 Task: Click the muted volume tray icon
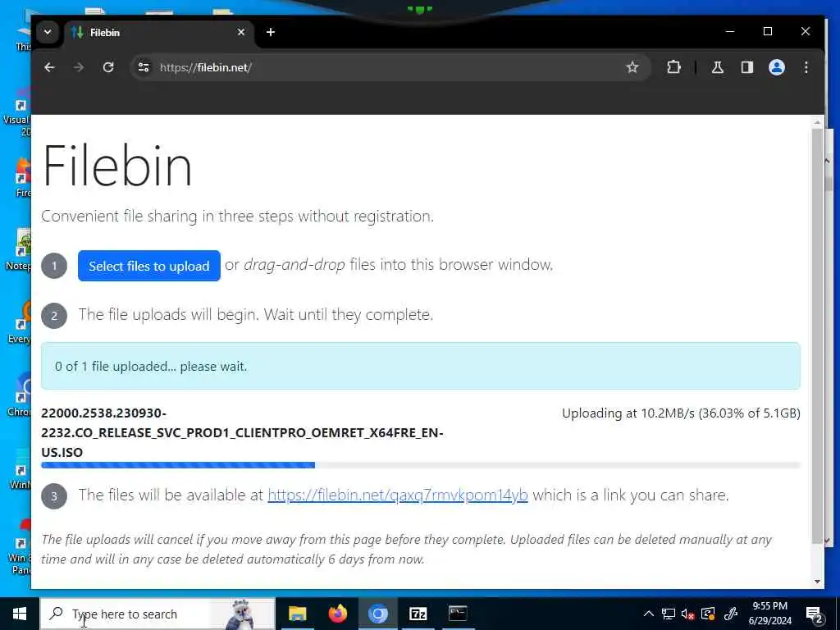(x=688, y=614)
